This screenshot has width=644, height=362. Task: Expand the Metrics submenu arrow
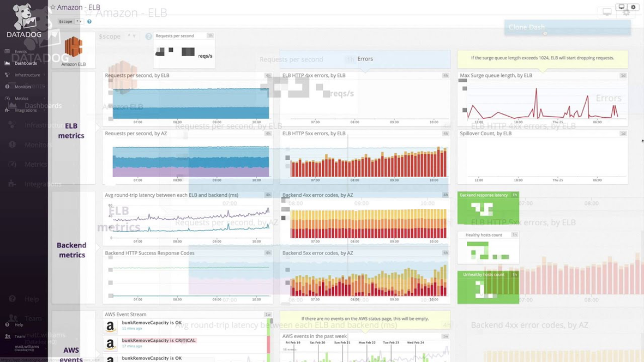(44, 99)
